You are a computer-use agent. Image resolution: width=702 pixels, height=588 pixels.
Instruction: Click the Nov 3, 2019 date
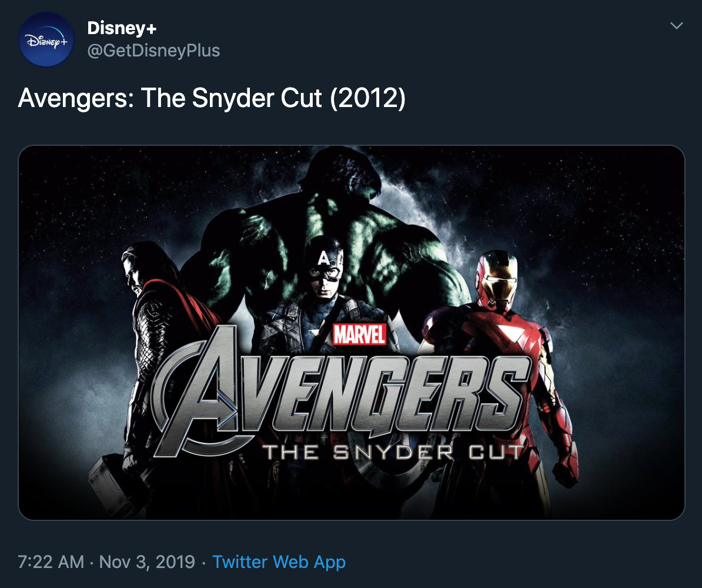(147, 562)
